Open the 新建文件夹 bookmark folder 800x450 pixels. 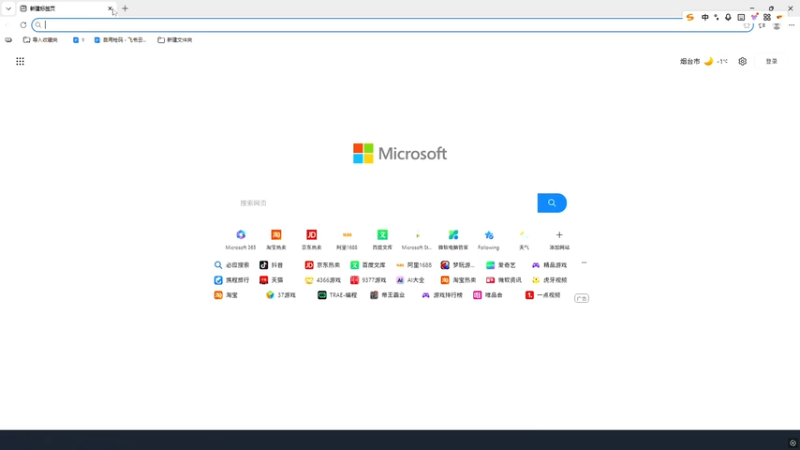[175, 40]
